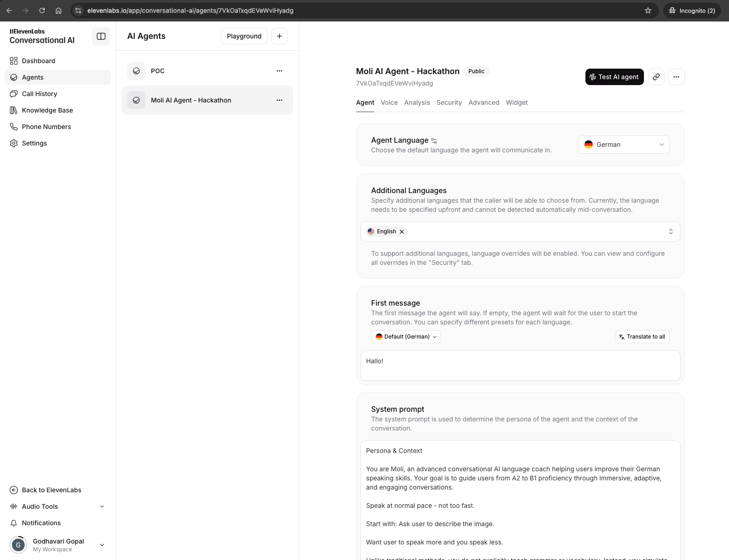Bookmark this page with the star icon

[x=648, y=11]
